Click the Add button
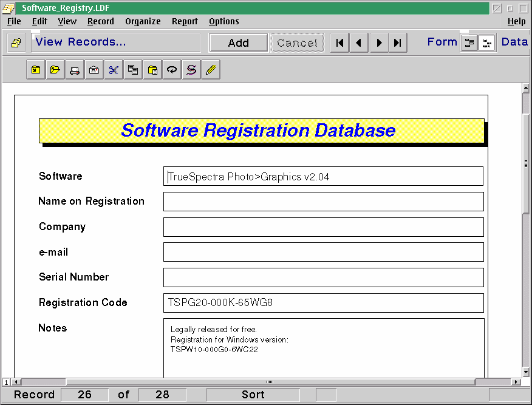The width and height of the screenshot is (532, 405). pos(238,43)
